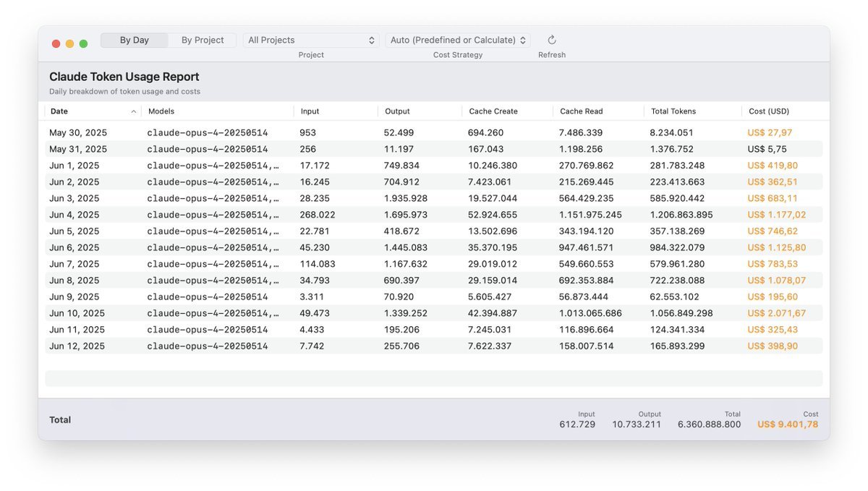Viewport: 868px width, 491px height.
Task: Open the Cost Strategy dropdown
Action: tap(458, 40)
